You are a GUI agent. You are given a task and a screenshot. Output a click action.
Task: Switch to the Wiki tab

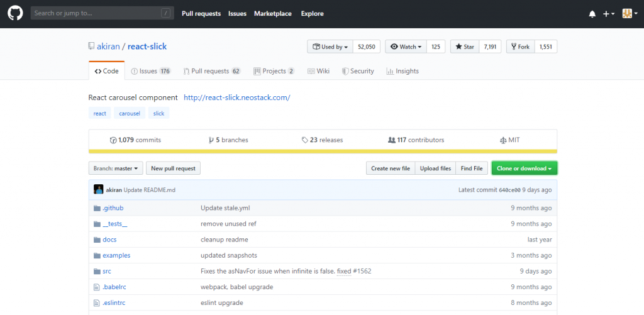pos(318,71)
